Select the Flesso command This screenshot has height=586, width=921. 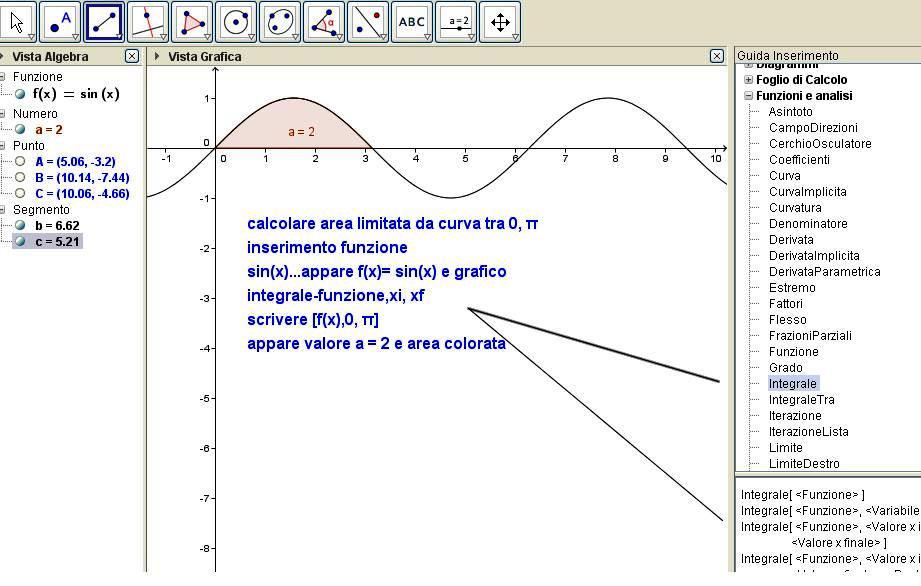tap(787, 319)
